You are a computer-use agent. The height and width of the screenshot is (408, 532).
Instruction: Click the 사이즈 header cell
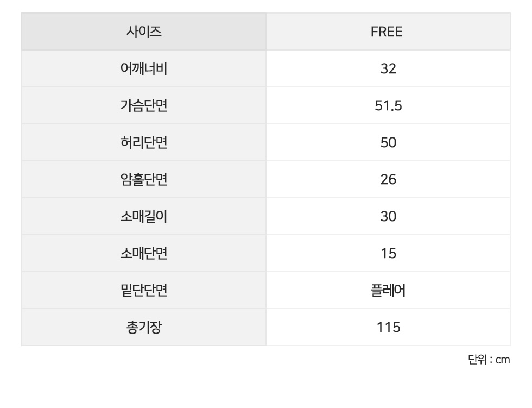click(x=144, y=32)
